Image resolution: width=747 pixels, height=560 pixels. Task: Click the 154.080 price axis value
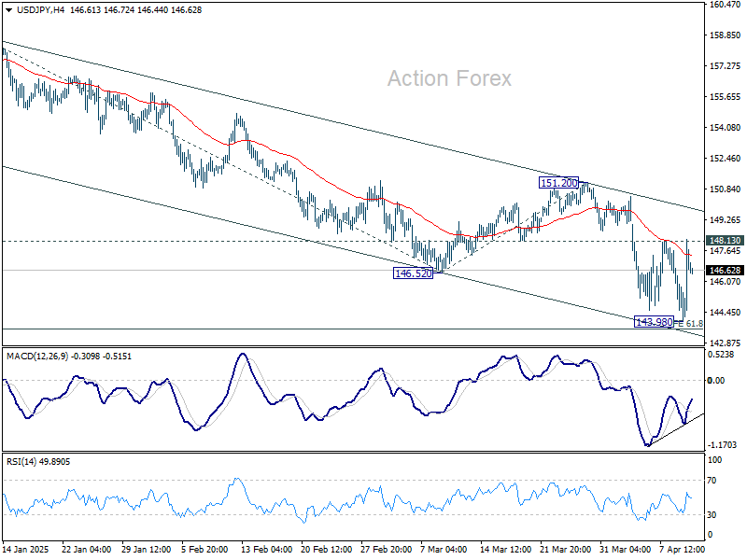(726, 128)
